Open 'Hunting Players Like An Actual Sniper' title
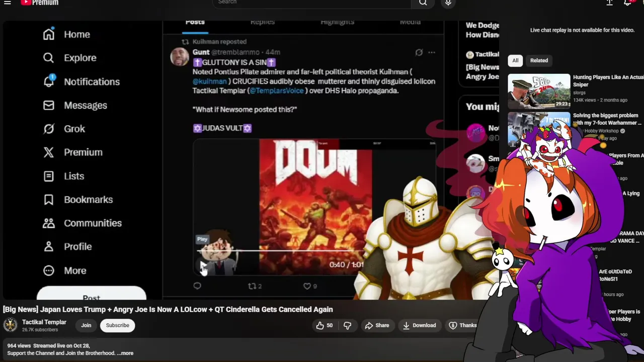 pos(608,81)
